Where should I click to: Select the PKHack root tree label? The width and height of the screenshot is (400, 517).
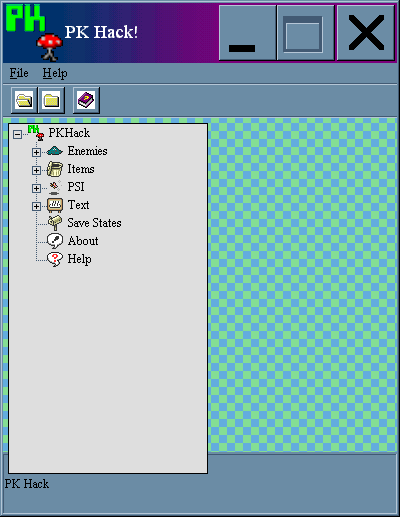69,133
